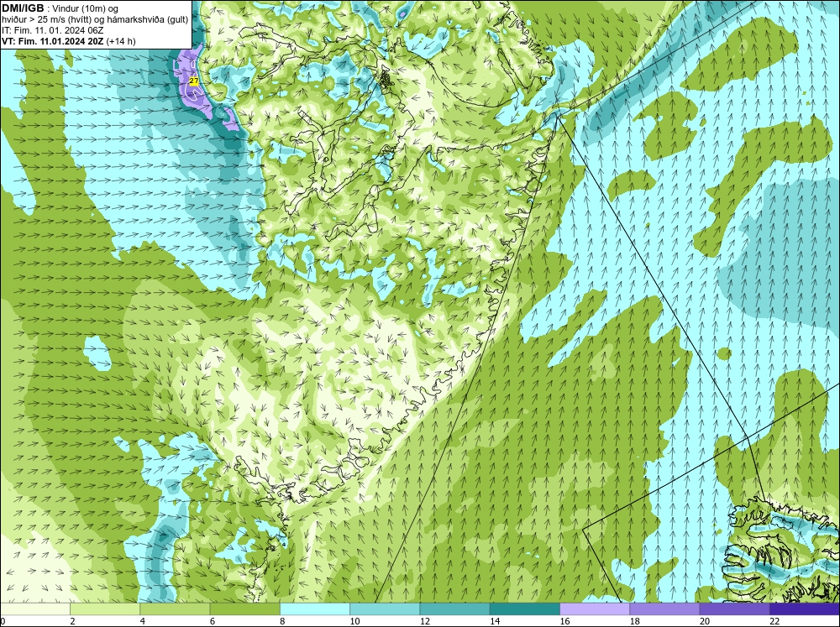Click the legend scale label 2
The image size is (840, 627).
72,621
